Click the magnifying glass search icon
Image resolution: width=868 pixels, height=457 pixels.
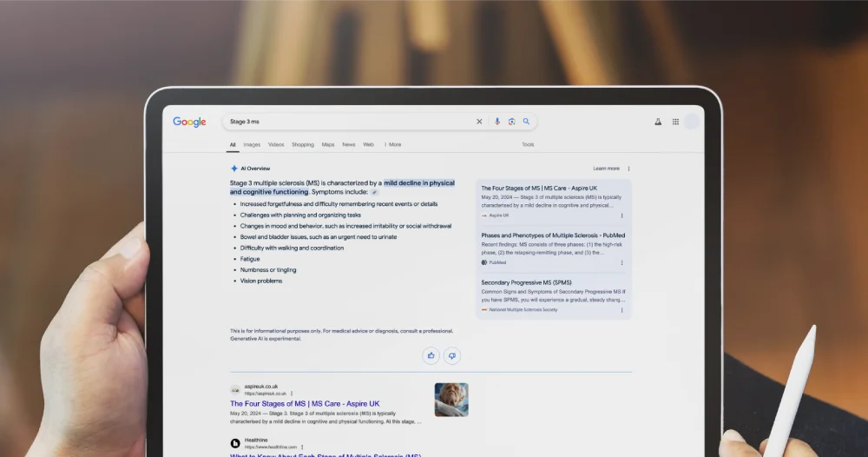526,122
